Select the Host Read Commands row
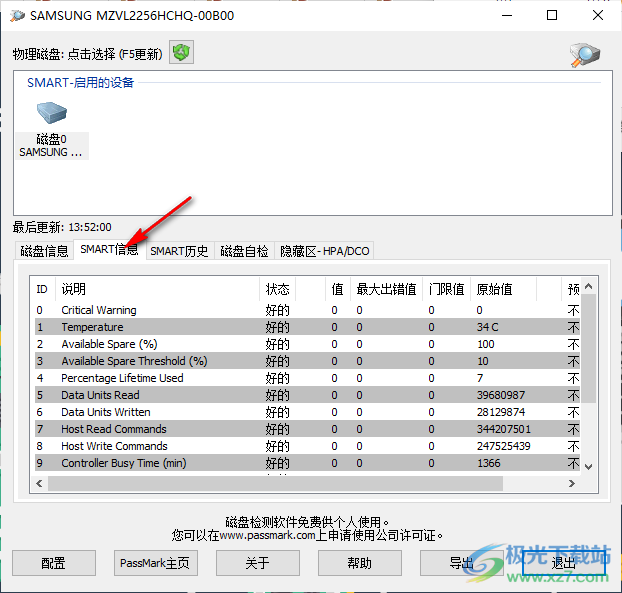This screenshot has width=622, height=593. 307,429
